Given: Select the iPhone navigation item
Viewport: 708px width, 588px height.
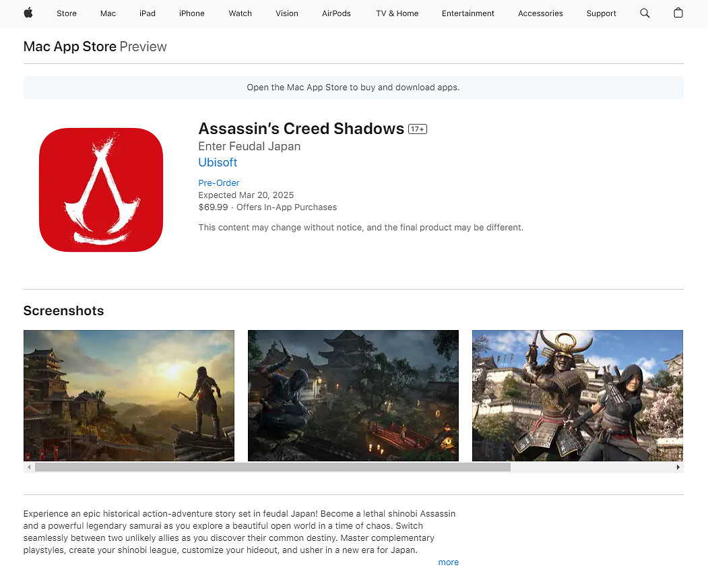Looking at the screenshot, I should (192, 13).
